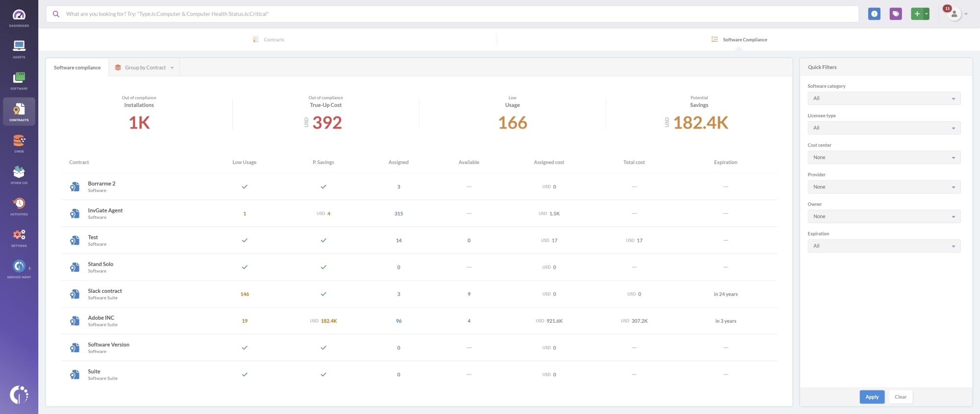Apply the quick filters

click(872, 397)
